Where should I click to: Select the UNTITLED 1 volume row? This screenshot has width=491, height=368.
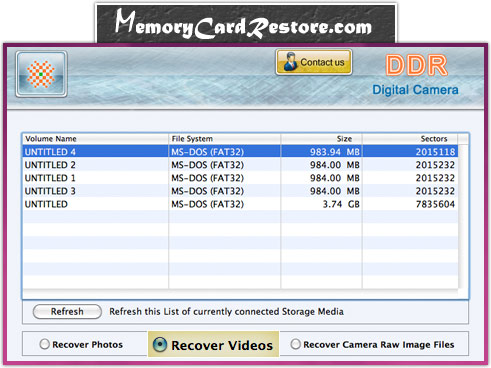(240, 178)
